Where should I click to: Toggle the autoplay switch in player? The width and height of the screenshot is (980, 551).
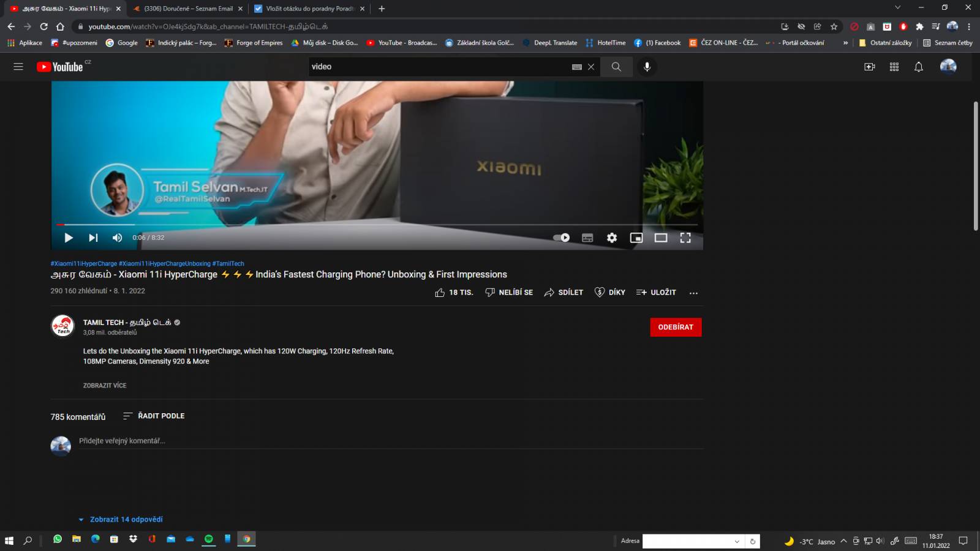(562, 238)
